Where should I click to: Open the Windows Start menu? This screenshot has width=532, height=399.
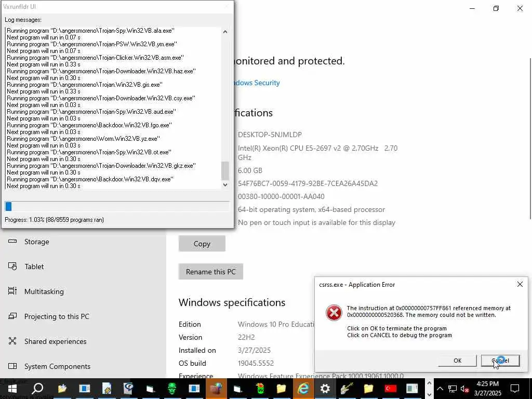coord(12,389)
